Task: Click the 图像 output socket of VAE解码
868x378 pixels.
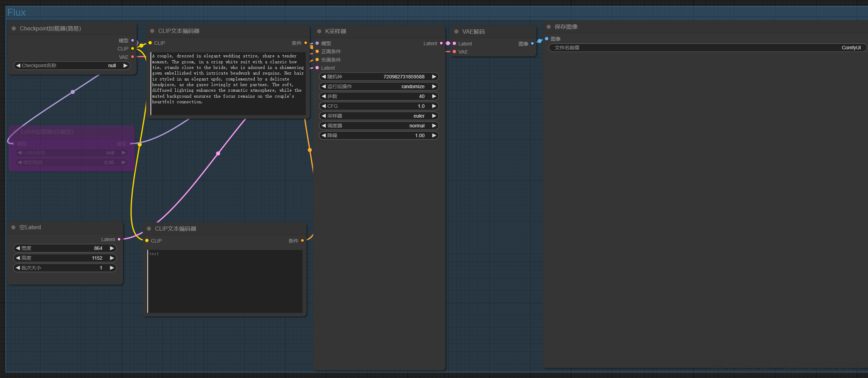Action: (532, 43)
